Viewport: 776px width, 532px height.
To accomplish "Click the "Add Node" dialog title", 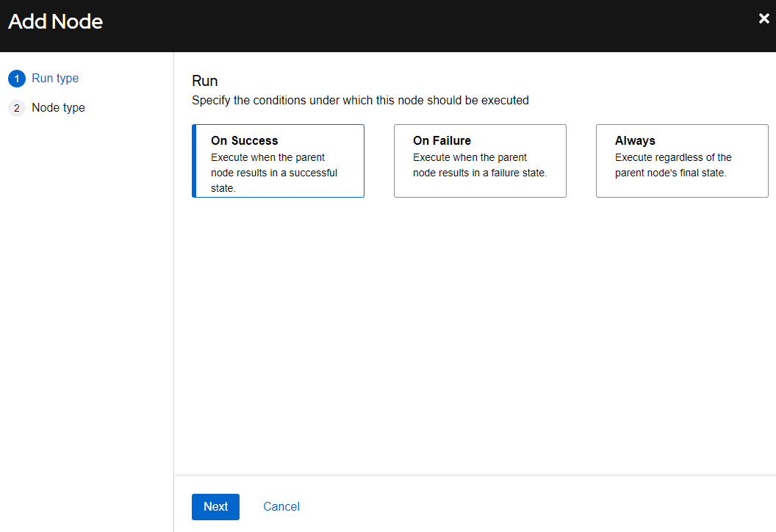I will (x=56, y=22).
